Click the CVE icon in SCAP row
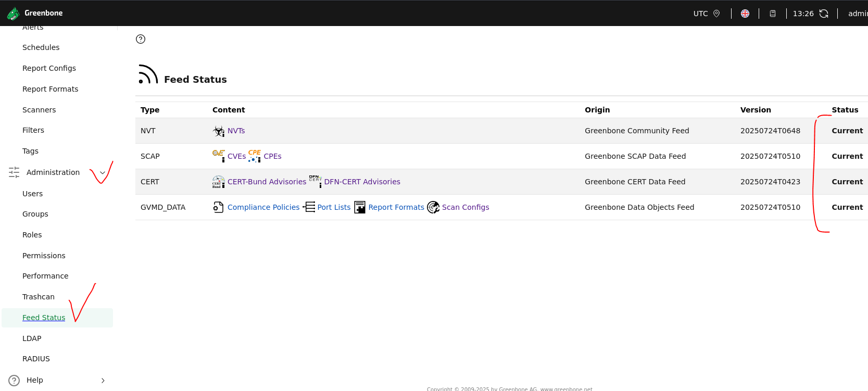The image size is (868, 391). coord(219,156)
